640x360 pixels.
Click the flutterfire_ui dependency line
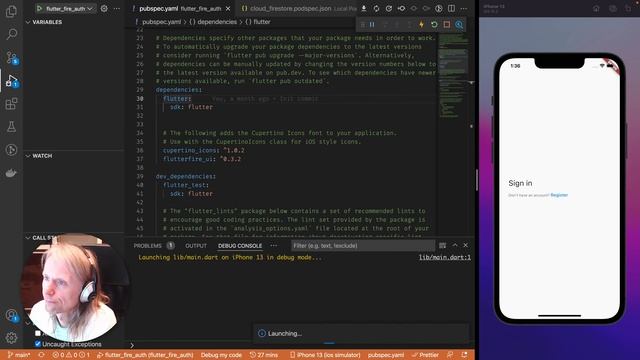tap(202, 159)
